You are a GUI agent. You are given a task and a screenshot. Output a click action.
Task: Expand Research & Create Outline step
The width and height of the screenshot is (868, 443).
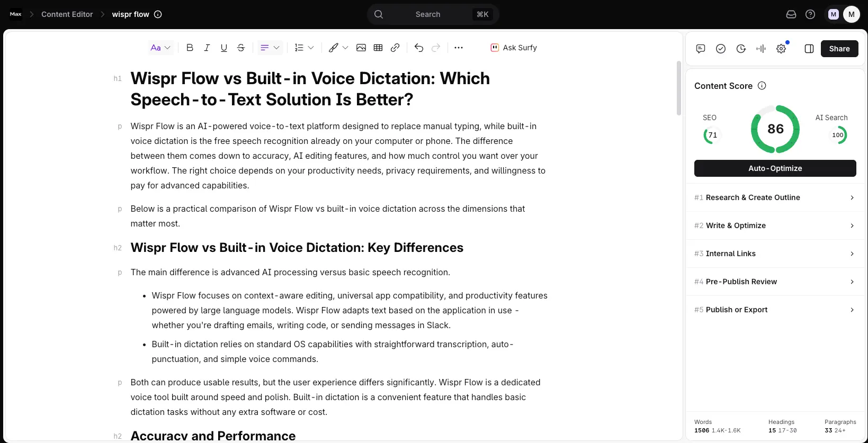(775, 197)
